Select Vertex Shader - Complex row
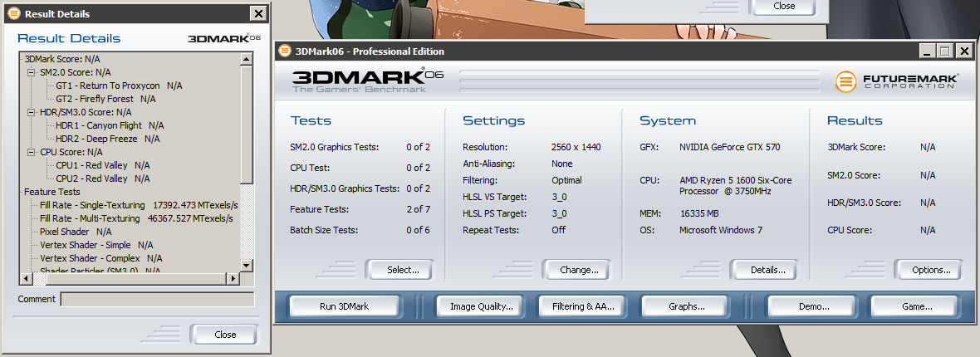Screen dimensions: 980x357 click(101, 258)
